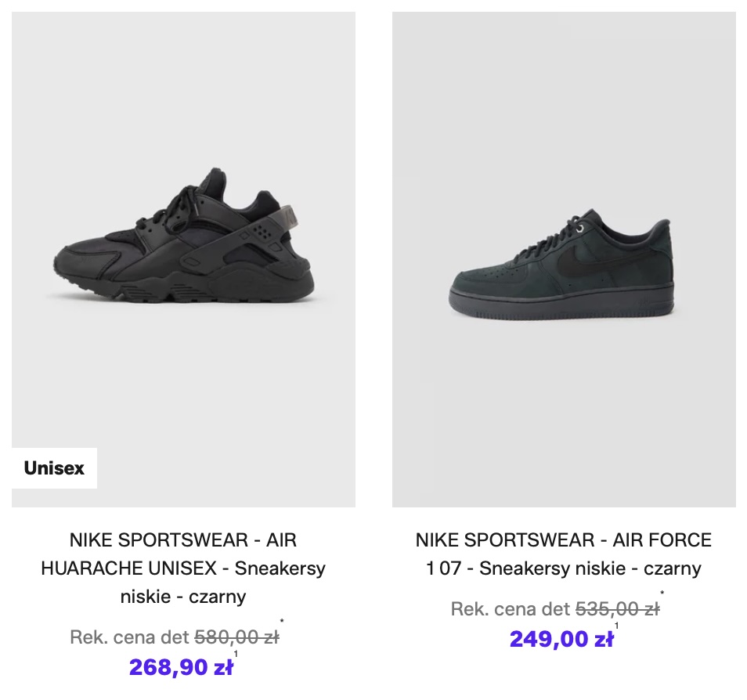Click the "Rek. cena det" label for Air Force

[511, 609]
